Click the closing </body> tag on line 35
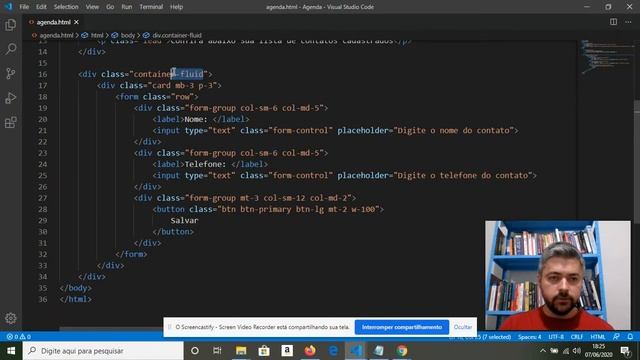Screen dimensions: 640x360 76,288
